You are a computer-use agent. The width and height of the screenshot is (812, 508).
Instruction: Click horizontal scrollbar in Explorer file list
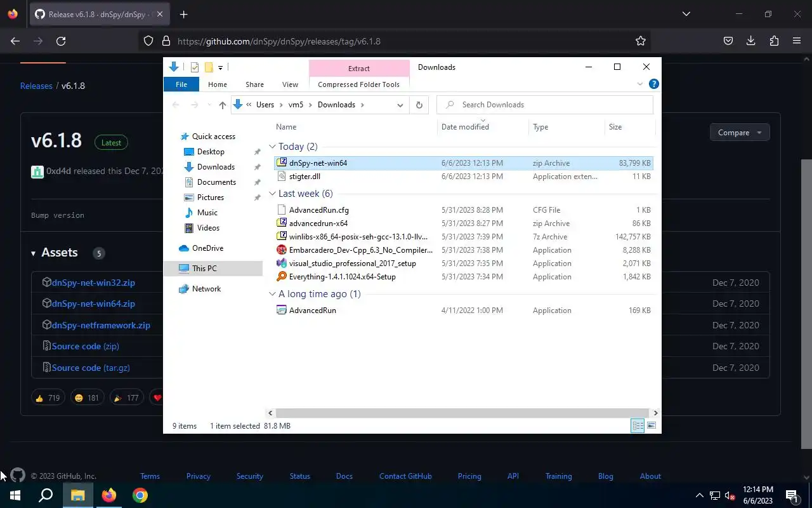coord(462,413)
